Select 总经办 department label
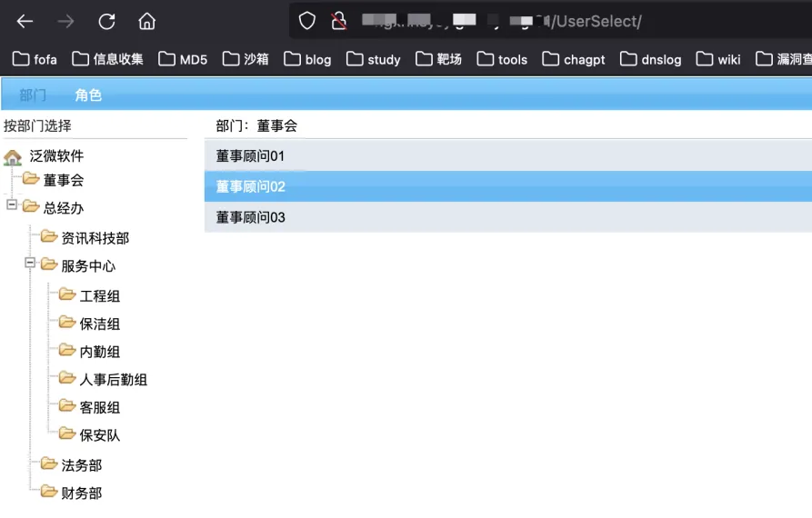 64,208
